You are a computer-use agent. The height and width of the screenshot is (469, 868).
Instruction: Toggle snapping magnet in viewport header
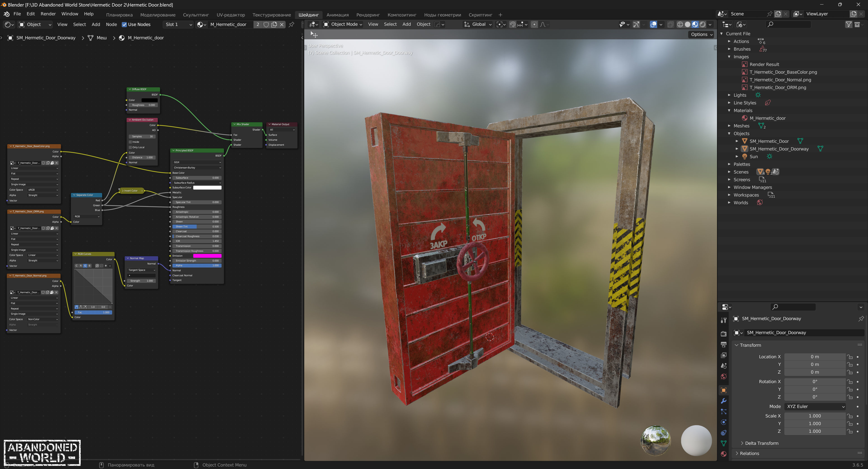pyautogui.click(x=512, y=24)
